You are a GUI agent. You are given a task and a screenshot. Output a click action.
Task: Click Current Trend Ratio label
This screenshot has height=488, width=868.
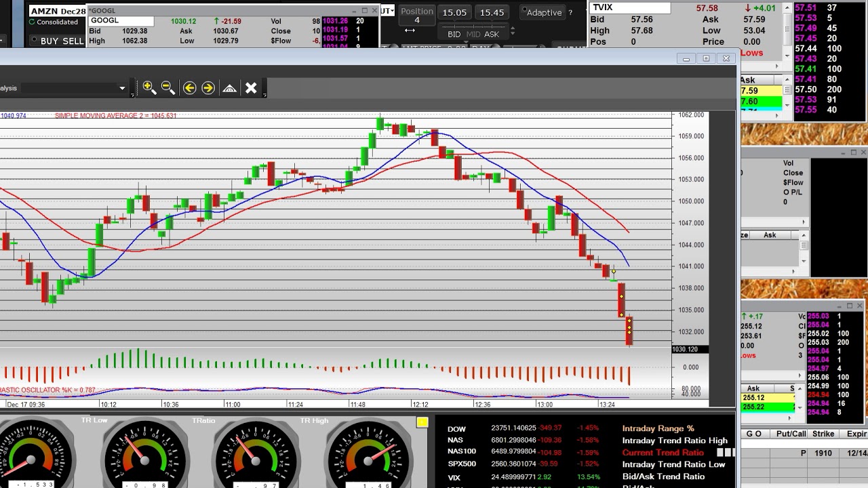(x=663, y=452)
